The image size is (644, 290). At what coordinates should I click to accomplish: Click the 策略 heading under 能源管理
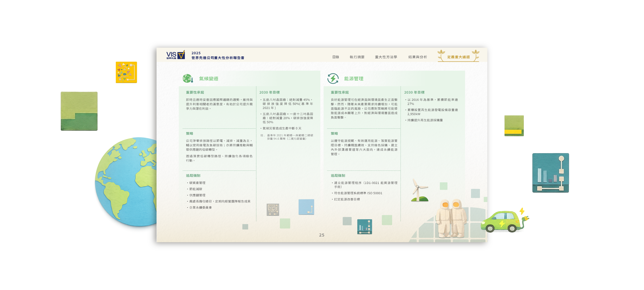point(334,133)
